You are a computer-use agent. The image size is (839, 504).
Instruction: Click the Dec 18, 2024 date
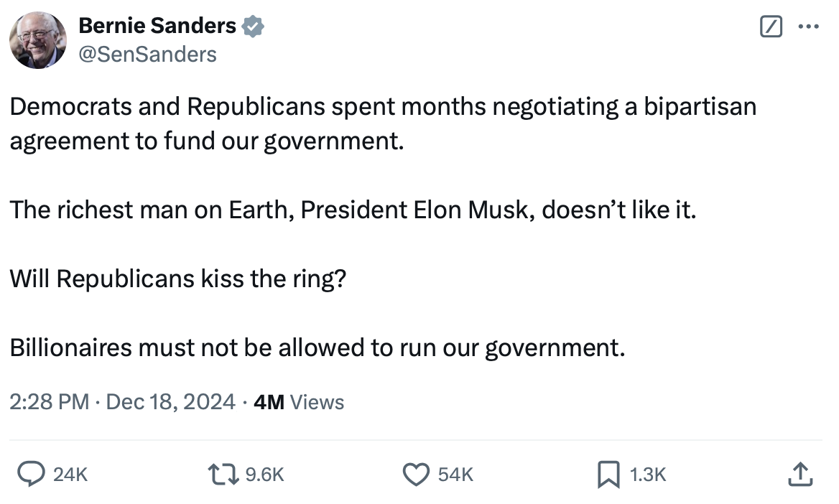[x=170, y=402]
